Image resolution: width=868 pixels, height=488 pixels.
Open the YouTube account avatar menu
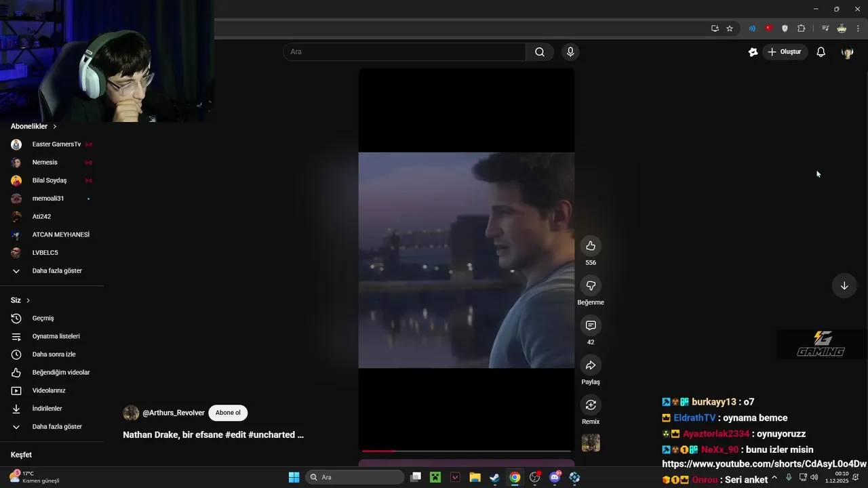[847, 52]
